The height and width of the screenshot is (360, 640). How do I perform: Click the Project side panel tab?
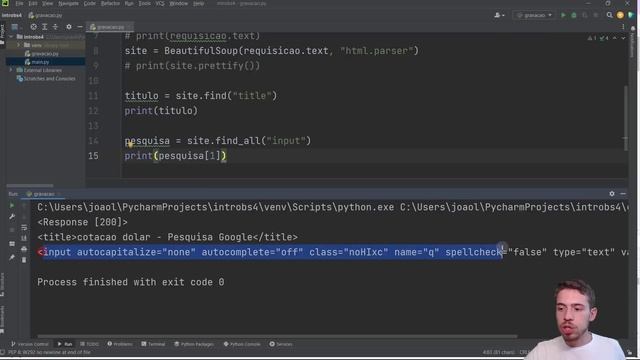click(2, 33)
